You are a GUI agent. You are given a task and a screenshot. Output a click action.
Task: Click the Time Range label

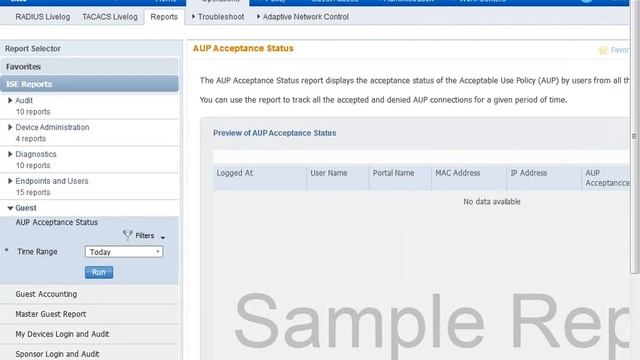(x=37, y=252)
